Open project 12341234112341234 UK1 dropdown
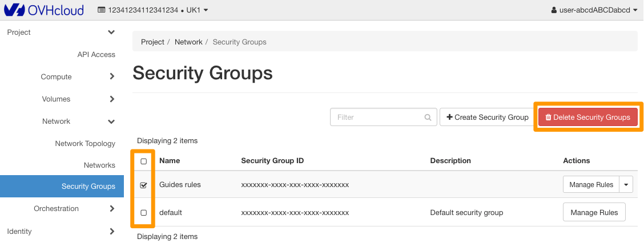This screenshot has width=644, height=247. coord(153,10)
